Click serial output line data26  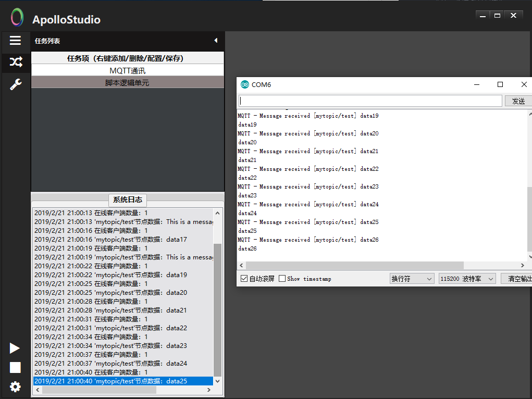pos(248,248)
